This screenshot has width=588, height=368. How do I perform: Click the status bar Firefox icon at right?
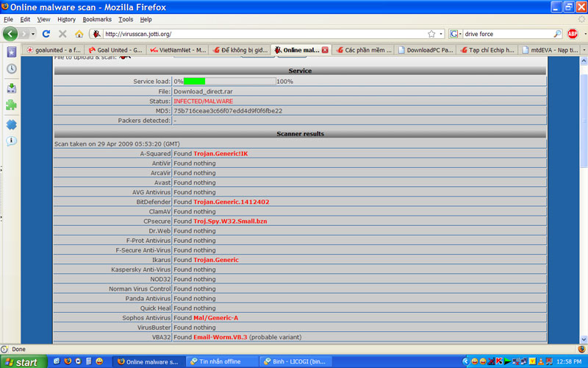[x=581, y=349]
